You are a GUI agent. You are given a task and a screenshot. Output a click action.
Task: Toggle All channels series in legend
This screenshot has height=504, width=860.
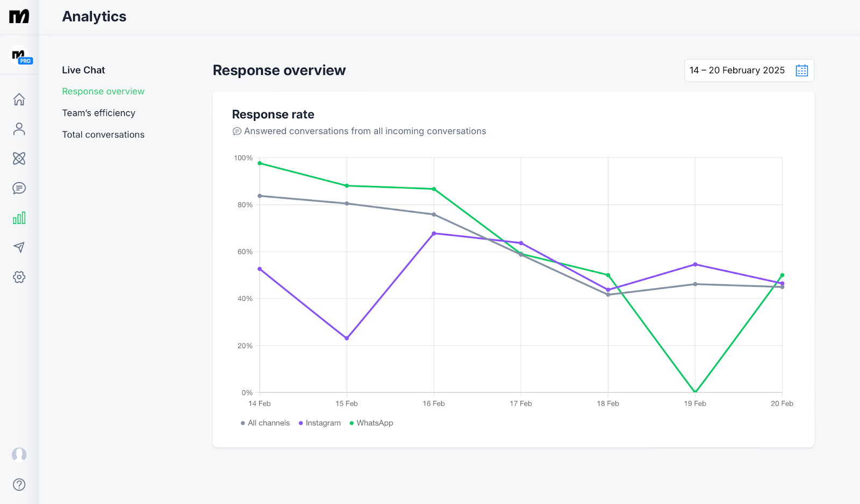(266, 423)
